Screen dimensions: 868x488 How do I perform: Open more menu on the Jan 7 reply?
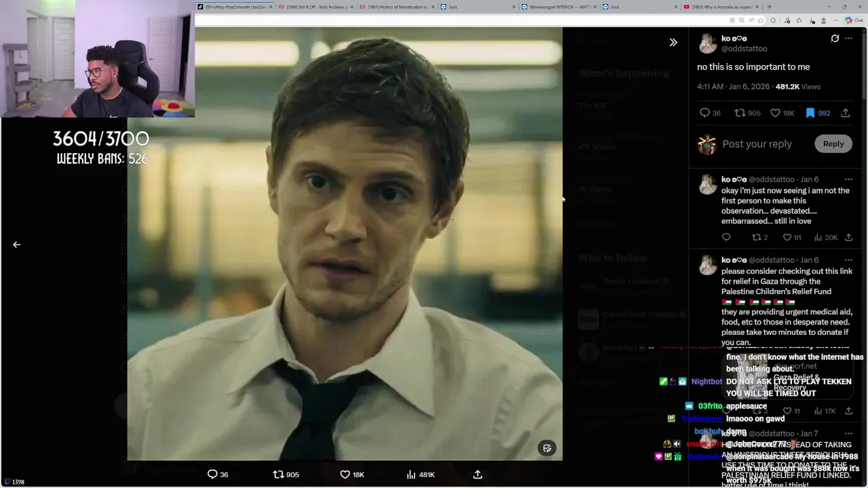pyautogui.click(x=848, y=434)
